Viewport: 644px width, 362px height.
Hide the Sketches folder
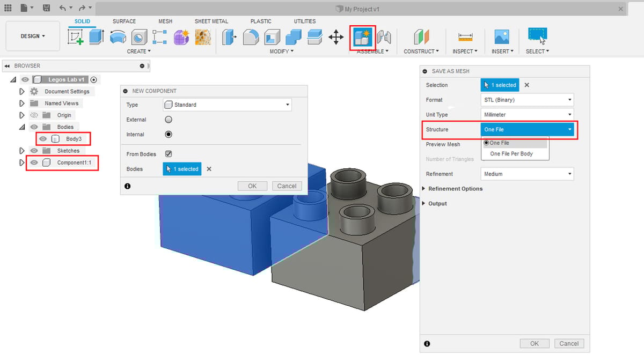tap(34, 151)
